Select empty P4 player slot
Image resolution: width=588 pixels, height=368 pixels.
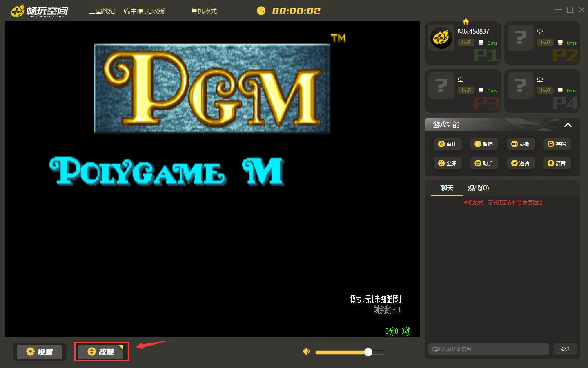point(542,91)
